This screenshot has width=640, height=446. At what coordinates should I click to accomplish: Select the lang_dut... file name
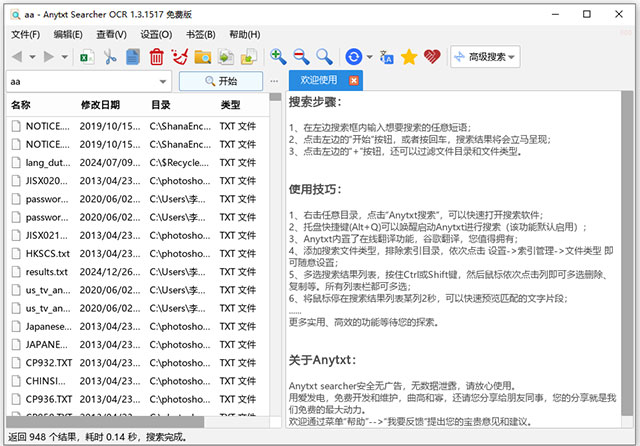pos(48,163)
